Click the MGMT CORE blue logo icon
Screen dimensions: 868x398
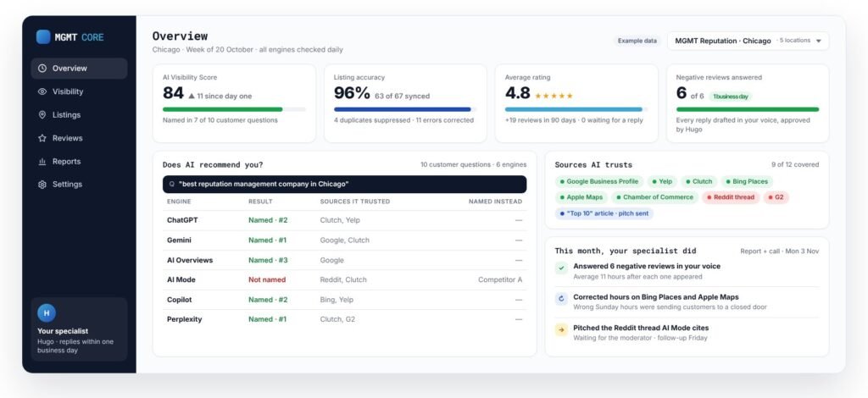click(43, 37)
